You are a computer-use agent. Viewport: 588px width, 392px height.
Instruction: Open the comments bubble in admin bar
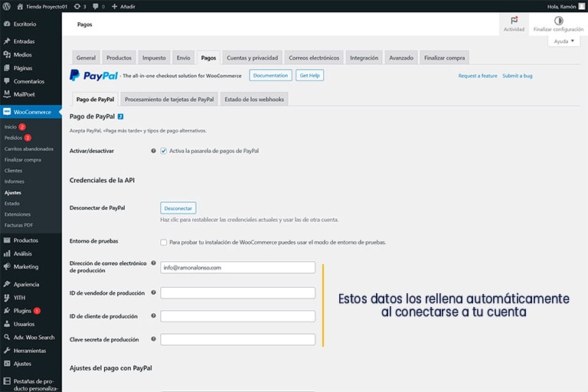(x=96, y=6)
